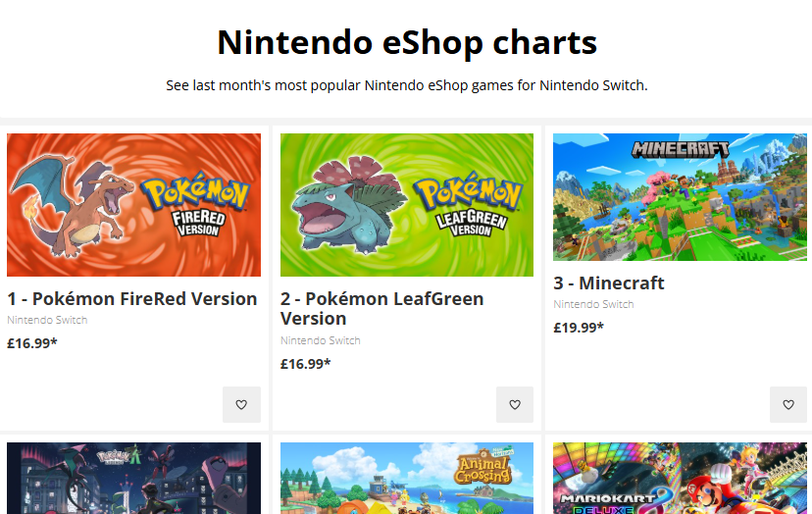Click the dark thumbnail below the FireRed card
Viewport: 812px width, 514px height.
pyautogui.click(x=133, y=479)
